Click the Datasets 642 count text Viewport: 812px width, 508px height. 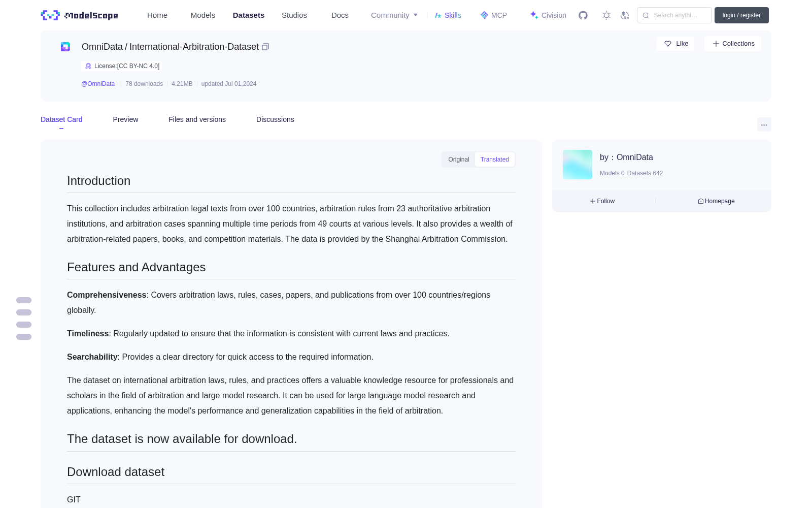645,173
